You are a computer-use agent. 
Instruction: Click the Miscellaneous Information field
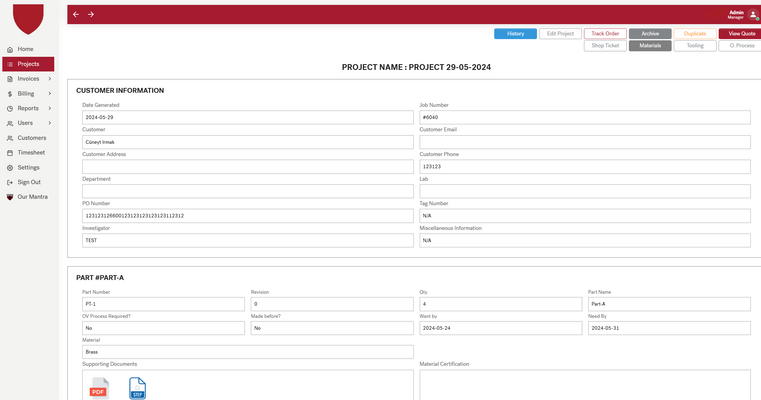click(585, 240)
